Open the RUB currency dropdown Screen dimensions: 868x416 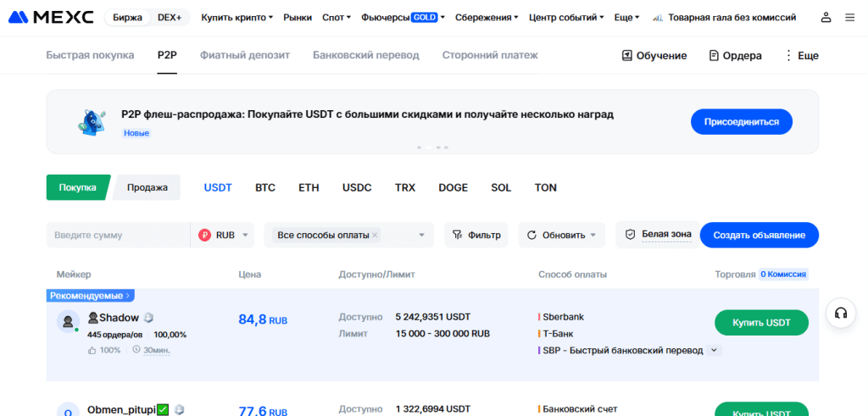click(223, 235)
